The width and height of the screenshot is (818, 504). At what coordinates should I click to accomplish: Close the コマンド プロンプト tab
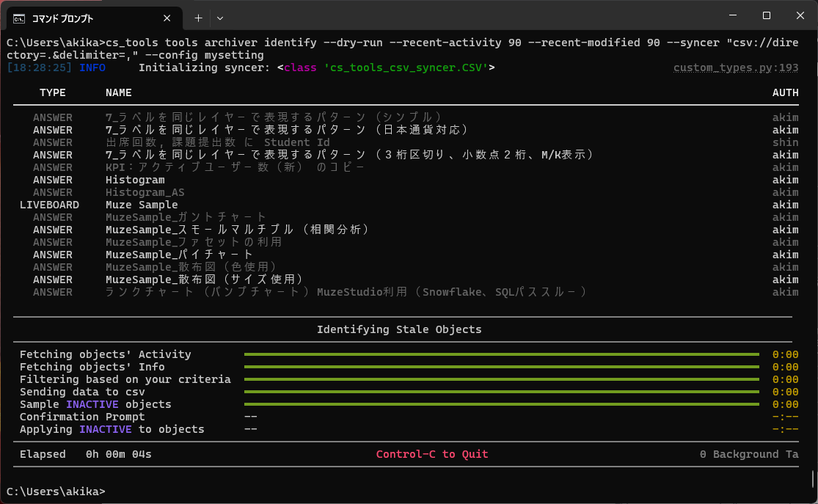(168, 18)
